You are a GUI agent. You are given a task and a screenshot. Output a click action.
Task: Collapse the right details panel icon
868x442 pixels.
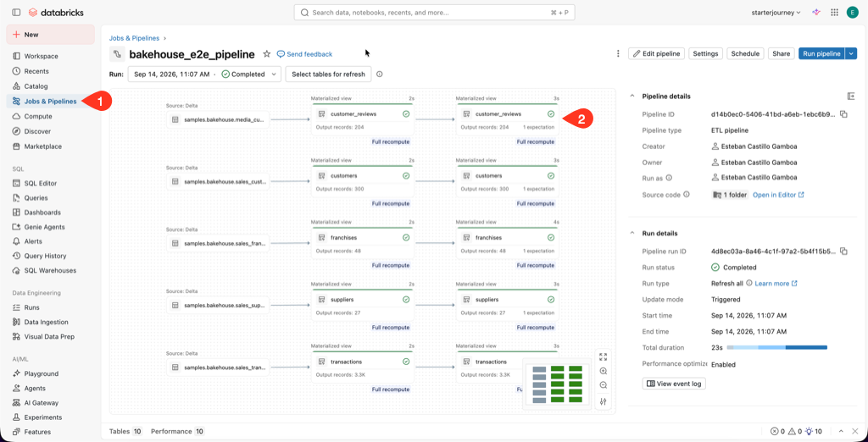click(851, 97)
